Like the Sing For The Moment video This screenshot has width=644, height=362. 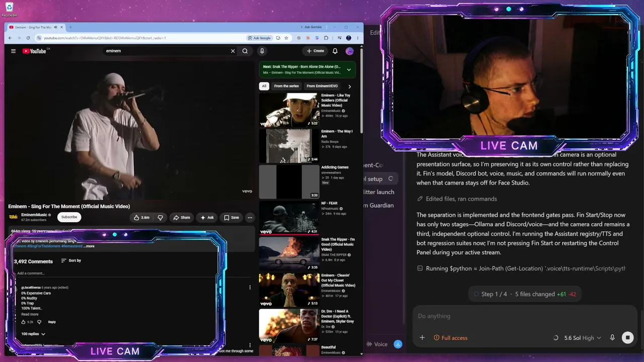point(141,218)
